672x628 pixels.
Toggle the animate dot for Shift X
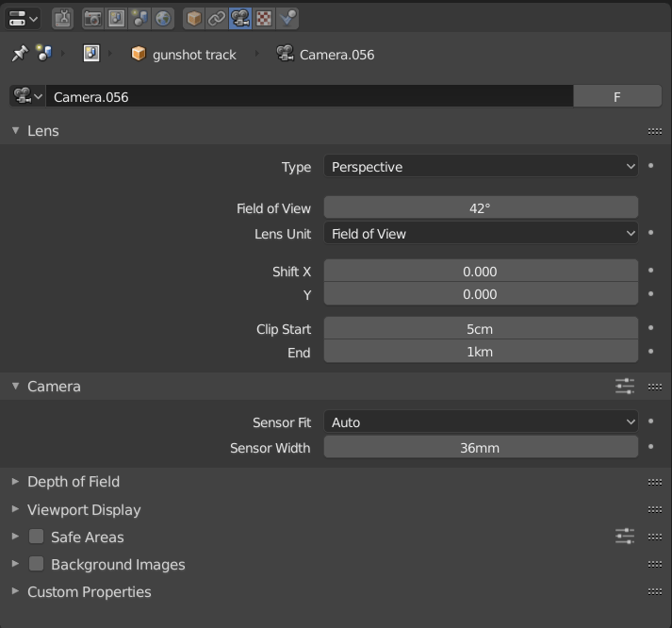tap(650, 270)
